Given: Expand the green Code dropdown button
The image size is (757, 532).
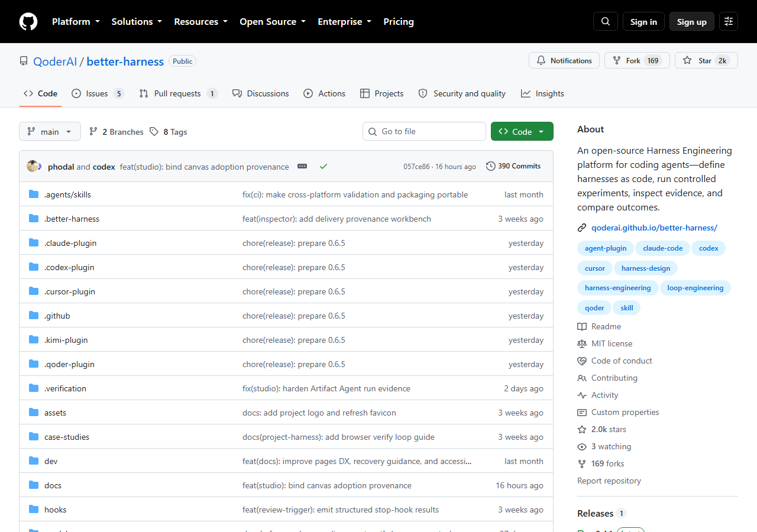Looking at the screenshot, I should click(522, 132).
